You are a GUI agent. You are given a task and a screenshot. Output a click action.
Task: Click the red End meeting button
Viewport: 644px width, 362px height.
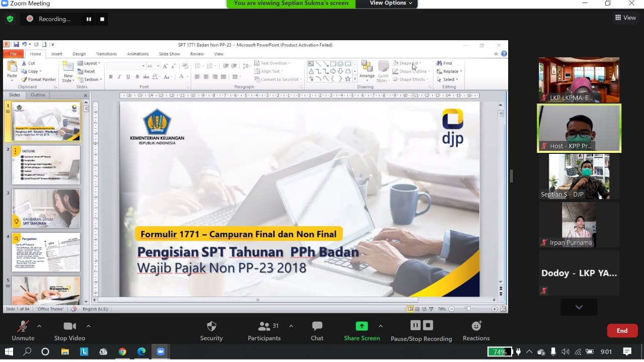click(x=622, y=330)
